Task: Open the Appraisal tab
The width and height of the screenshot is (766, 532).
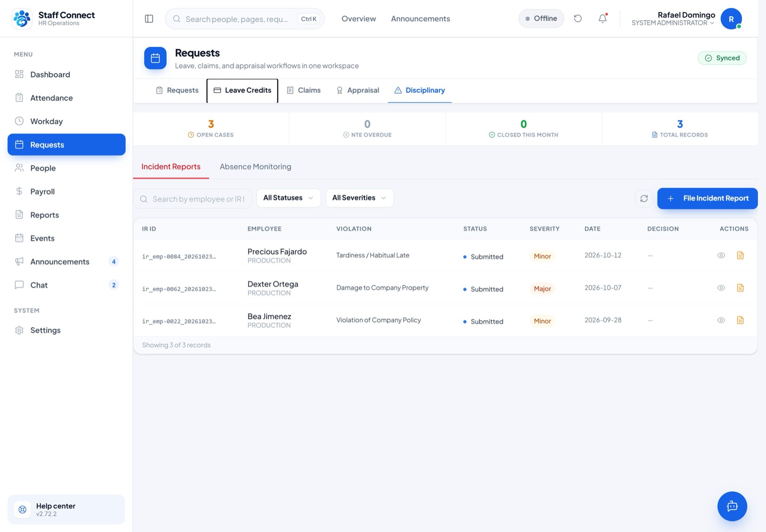Action: click(x=358, y=91)
